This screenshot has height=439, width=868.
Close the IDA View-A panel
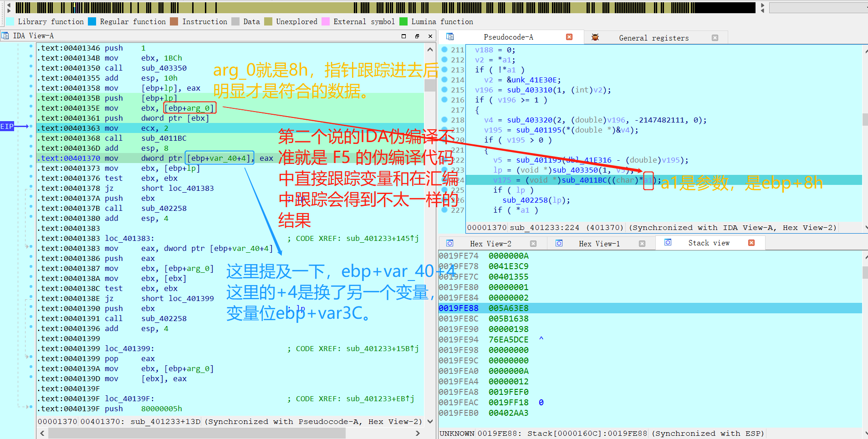click(430, 36)
